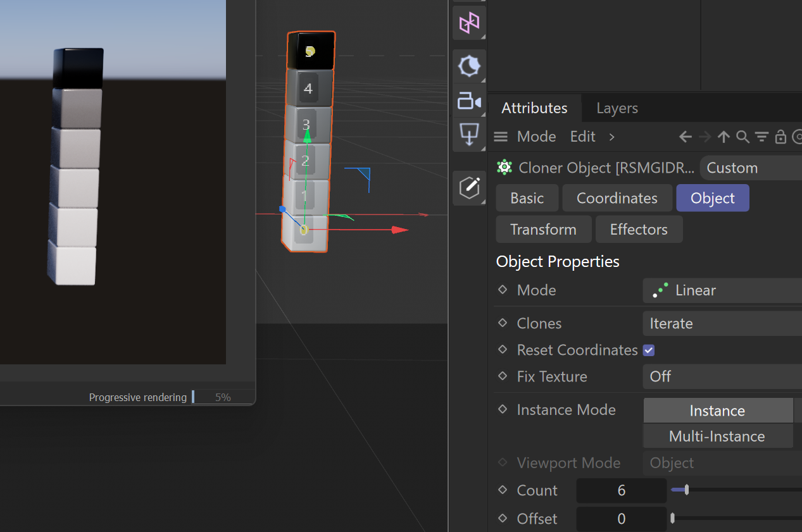This screenshot has height=532, width=802.
Task: Open the Transform tab
Action: tap(543, 229)
